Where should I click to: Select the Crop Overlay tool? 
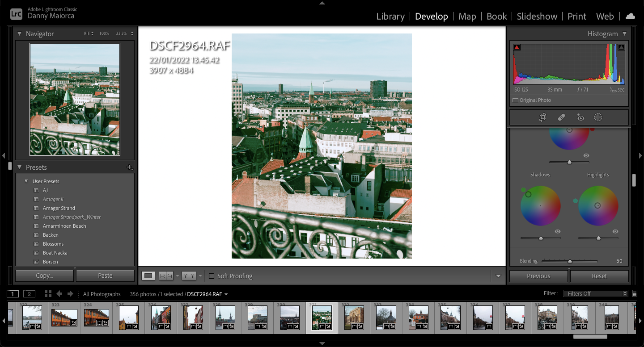tap(542, 117)
